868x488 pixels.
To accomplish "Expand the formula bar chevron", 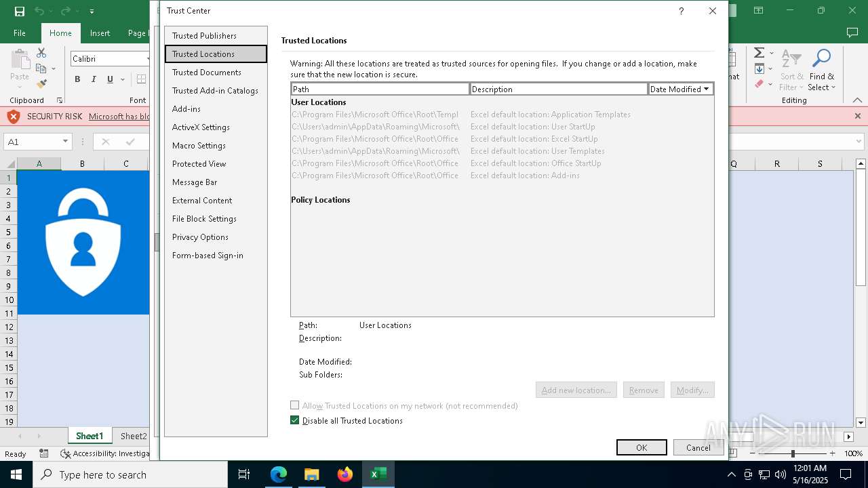I will (859, 142).
